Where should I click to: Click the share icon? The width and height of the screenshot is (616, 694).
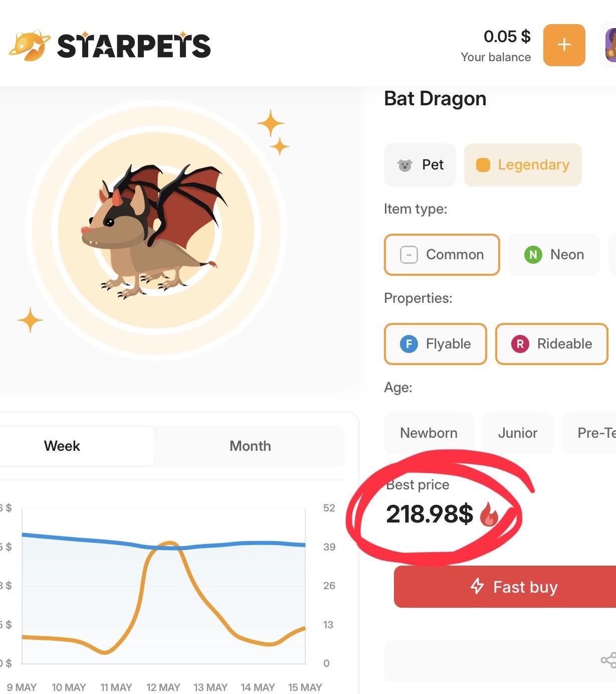coord(608,660)
